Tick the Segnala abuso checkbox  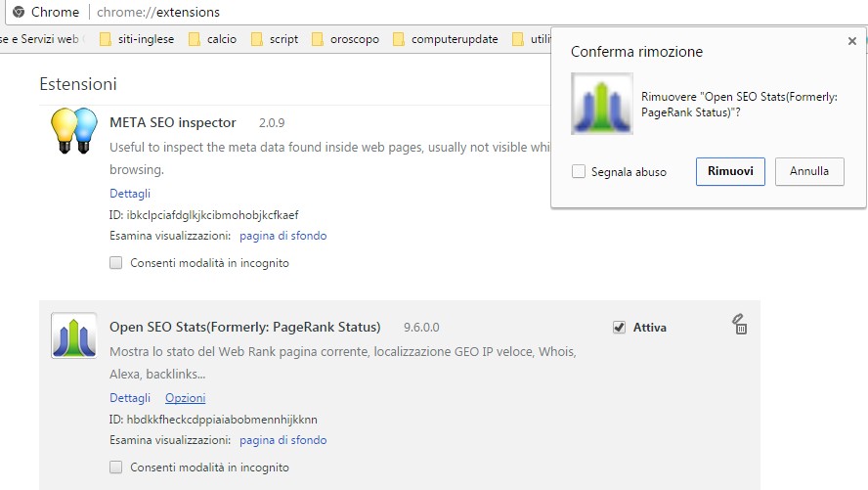click(579, 171)
